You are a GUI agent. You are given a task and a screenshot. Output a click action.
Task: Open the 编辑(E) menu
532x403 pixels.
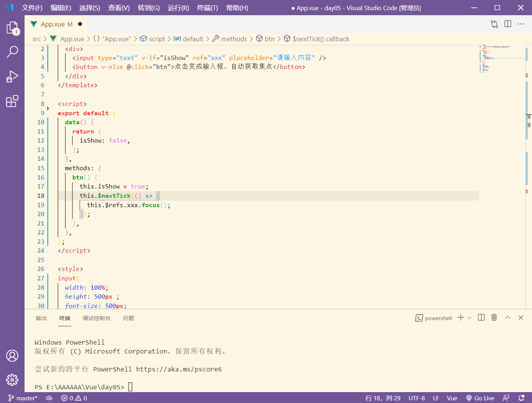61,8
